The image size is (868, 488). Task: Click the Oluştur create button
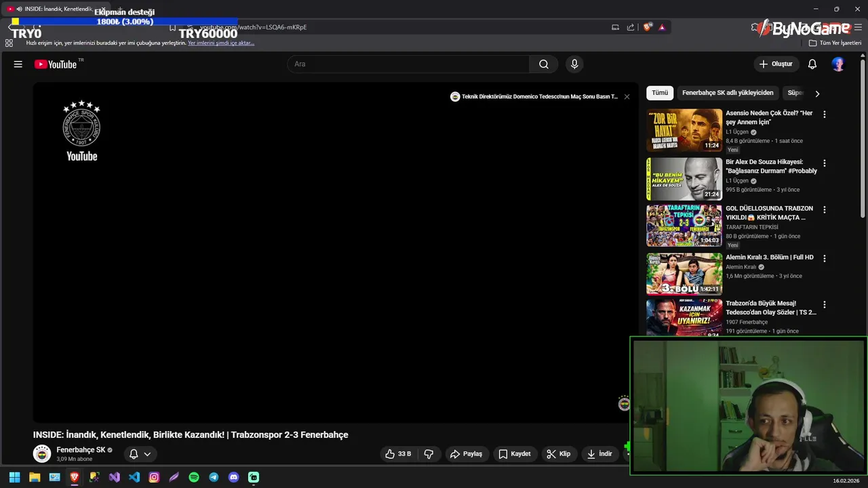coord(776,64)
